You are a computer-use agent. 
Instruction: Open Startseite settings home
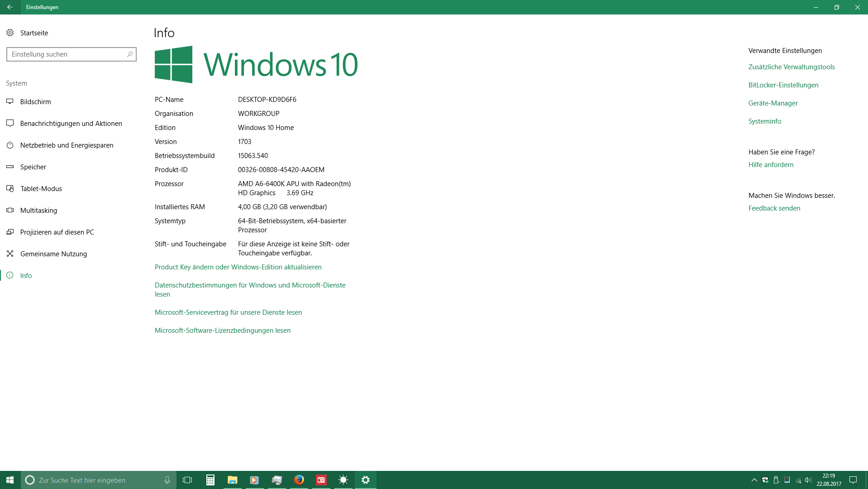pos(27,33)
